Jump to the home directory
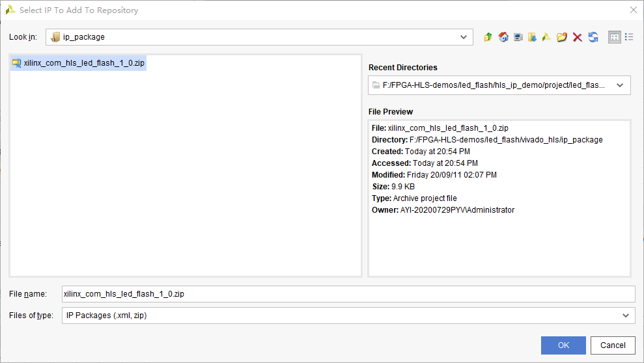The height and width of the screenshot is (363, 644). pos(503,37)
